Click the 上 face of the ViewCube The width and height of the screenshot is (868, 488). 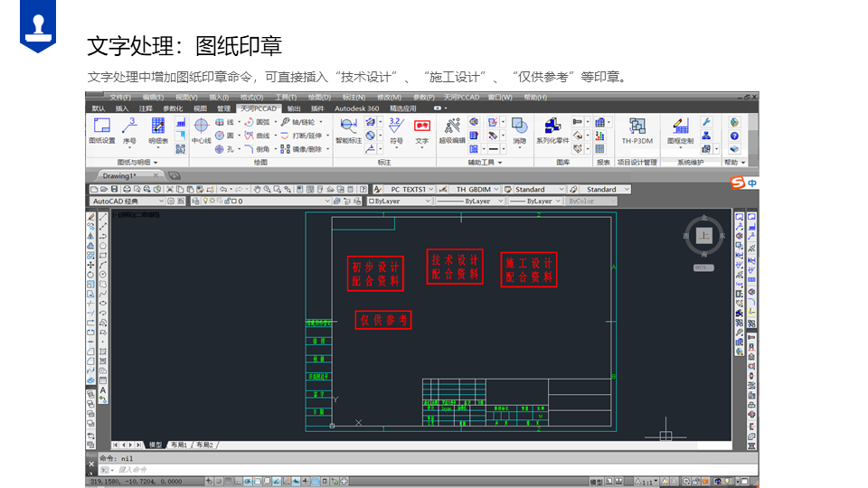coord(703,236)
